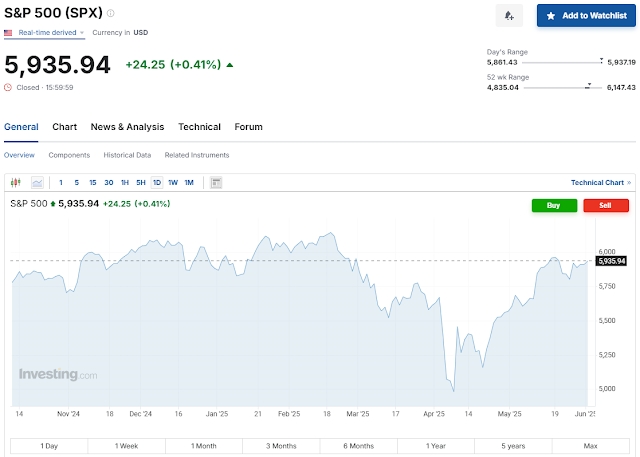Click the day's low value 5,861.43

[502, 62]
